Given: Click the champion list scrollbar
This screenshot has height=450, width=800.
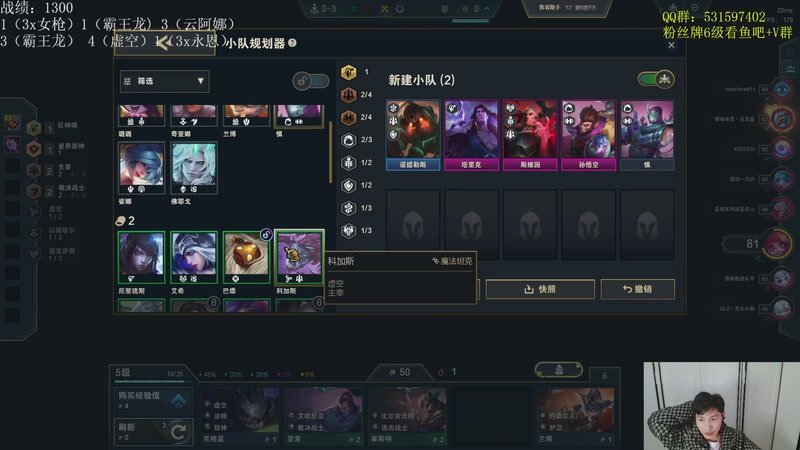Looking at the screenshot, I should click(331, 152).
